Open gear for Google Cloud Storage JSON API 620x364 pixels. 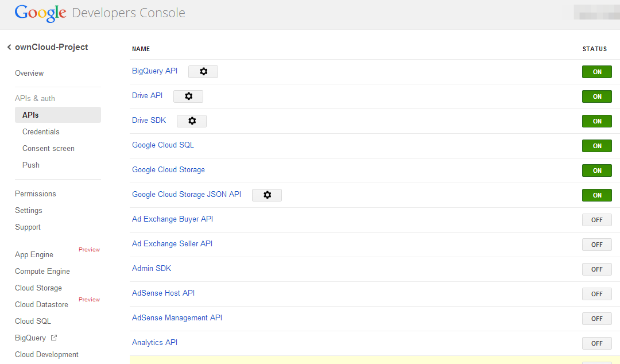[267, 195]
